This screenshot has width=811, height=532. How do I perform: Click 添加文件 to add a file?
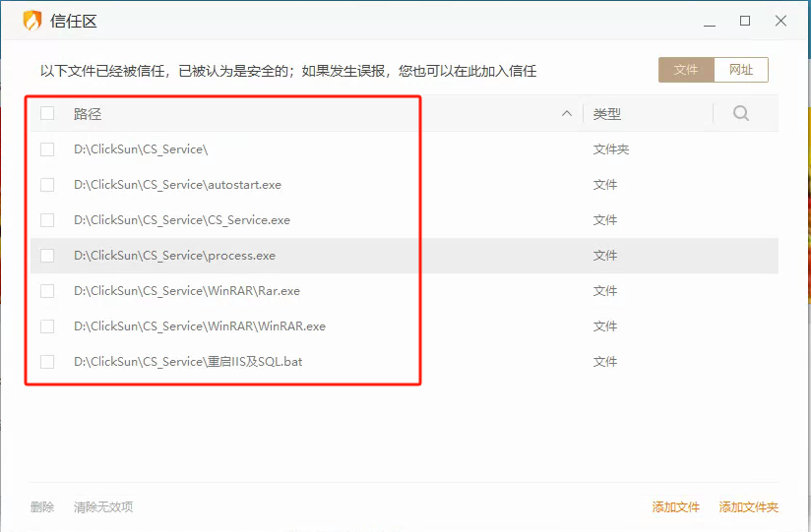[675, 507]
